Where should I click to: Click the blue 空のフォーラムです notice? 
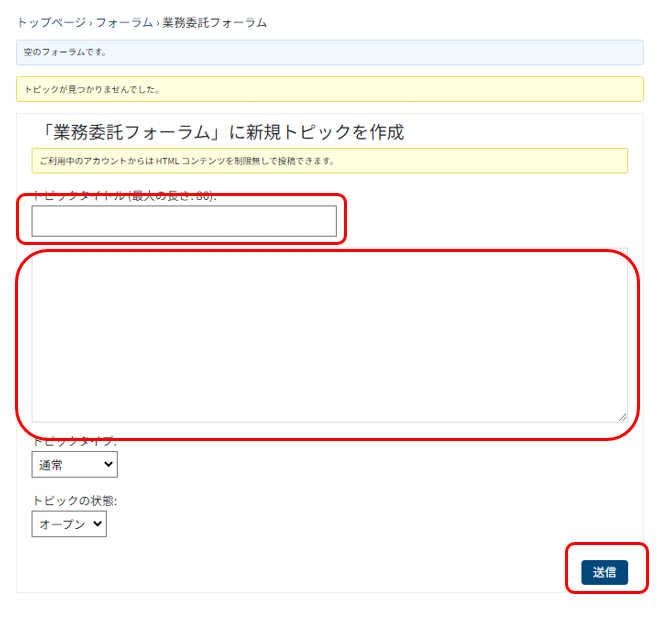coord(329,52)
